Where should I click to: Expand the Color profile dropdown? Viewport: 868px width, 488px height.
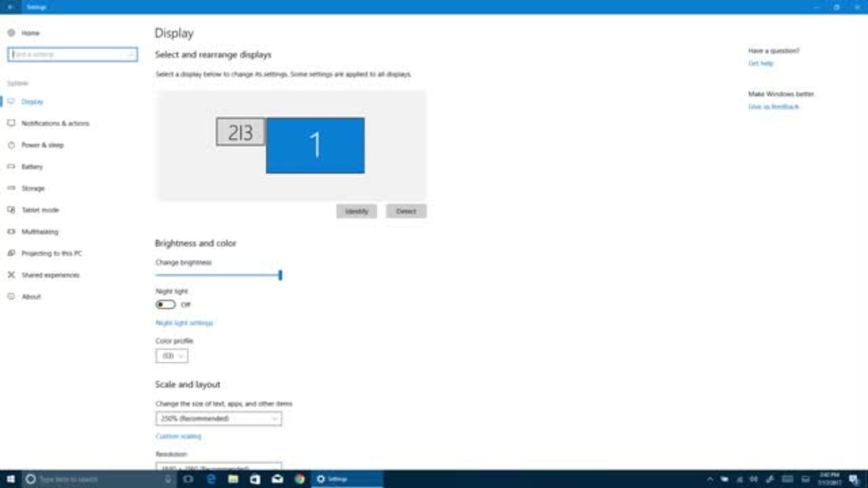[x=172, y=356]
